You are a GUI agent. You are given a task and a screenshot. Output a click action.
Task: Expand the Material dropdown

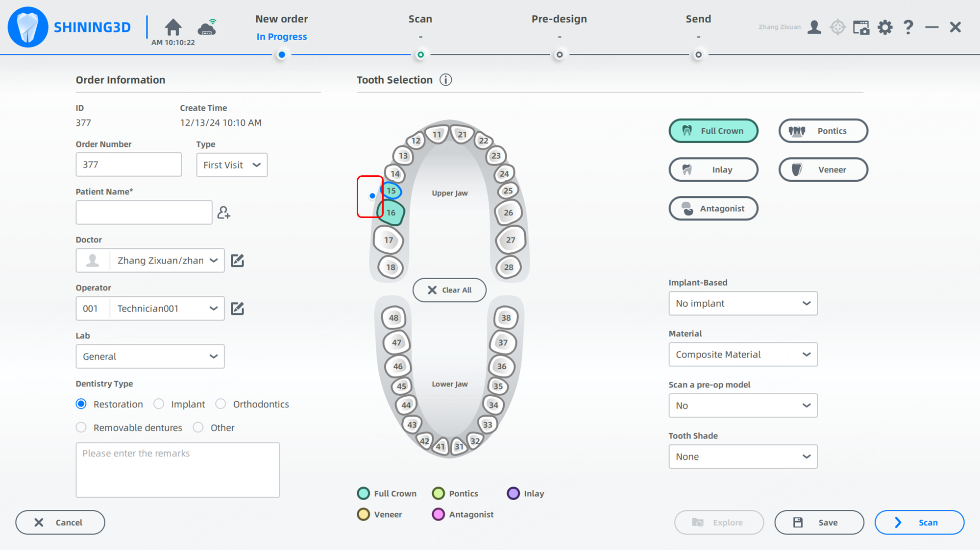(742, 355)
